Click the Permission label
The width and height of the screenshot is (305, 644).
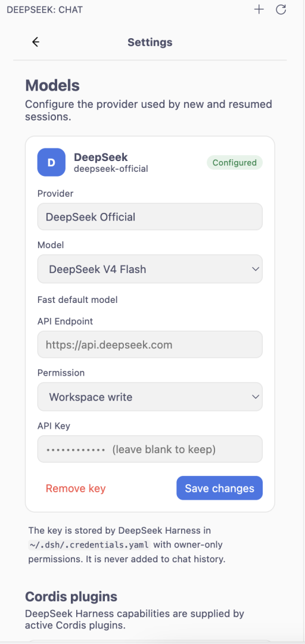(x=61, y=373)
